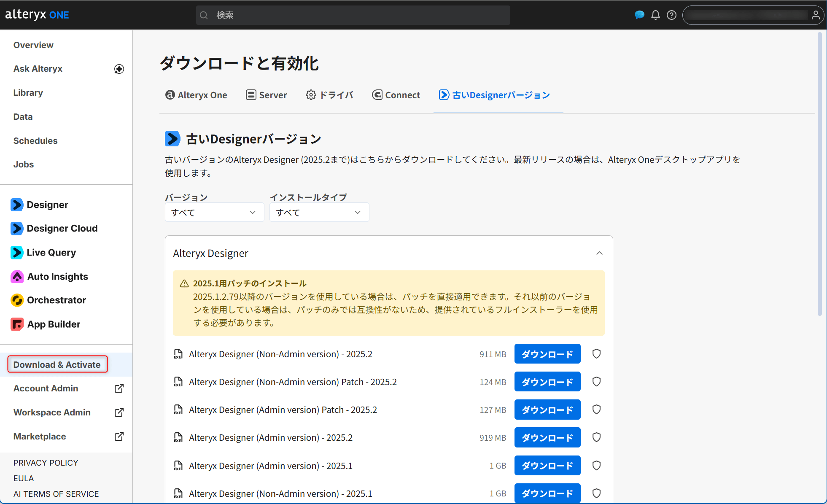Click the search magnifier icon
Screen dimensions: 827x504
204,15
